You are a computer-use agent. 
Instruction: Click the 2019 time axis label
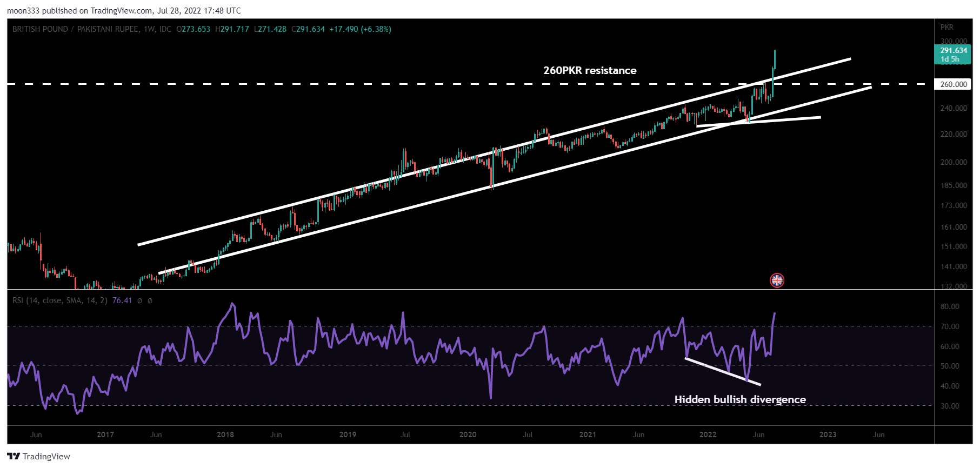tap(348, 434)
